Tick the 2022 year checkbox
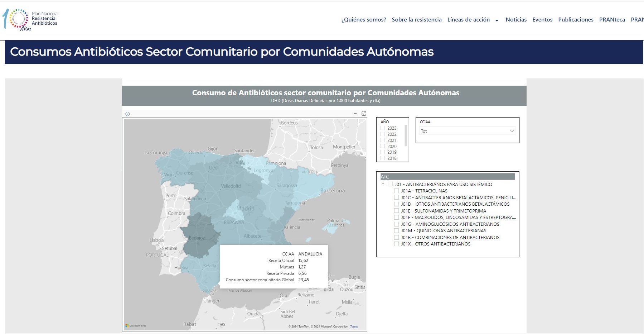This screenshot has width=644, height=334. click(383, 134)
